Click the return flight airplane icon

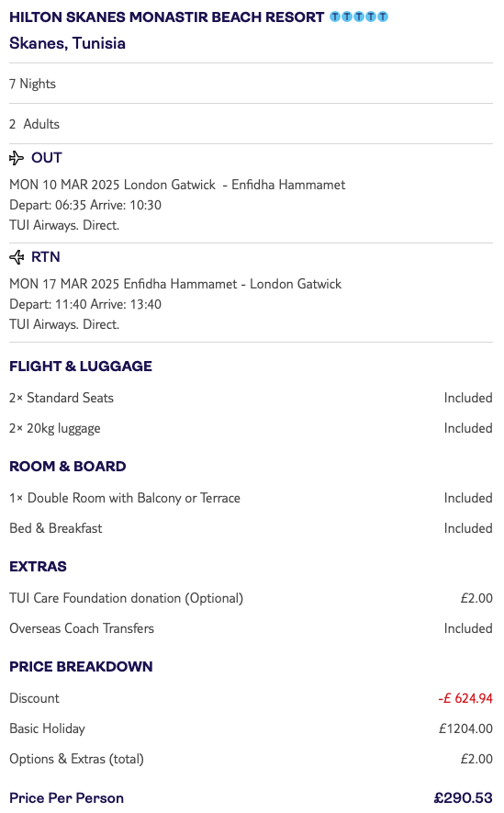pos(17,256)
